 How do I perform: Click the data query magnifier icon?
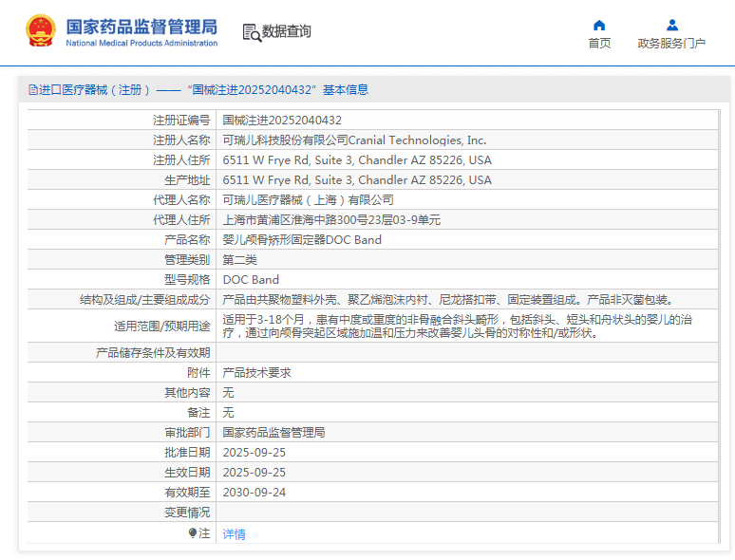click(x=252, y=32)
